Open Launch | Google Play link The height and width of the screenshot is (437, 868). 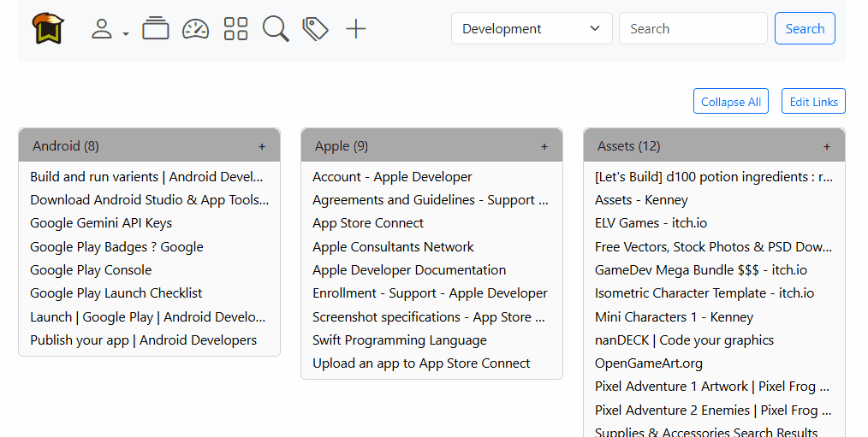pyautogui.click(x=148, y=317)
